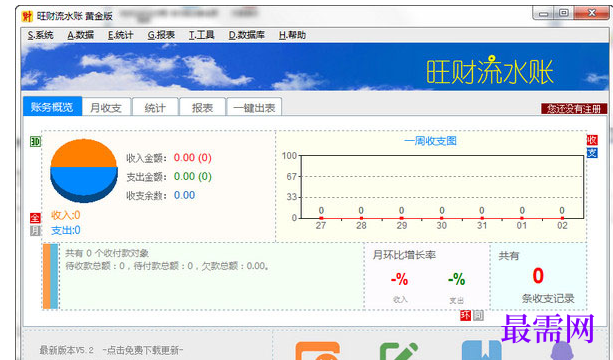The width and height of the screenshot is (613, 360).
Task: Toggle the blue 支 expense chart icon
Action: coord(592,153)
